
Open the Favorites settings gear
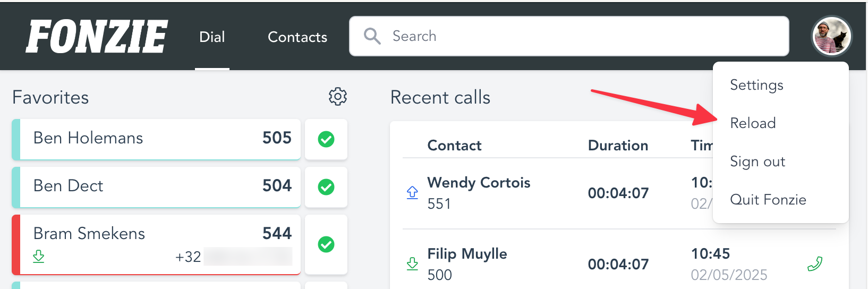click(x=338, y=97)
